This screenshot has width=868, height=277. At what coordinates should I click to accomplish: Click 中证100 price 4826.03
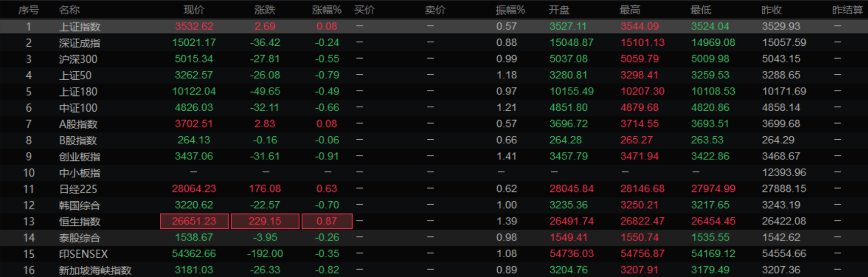click(x=194, y=107)
